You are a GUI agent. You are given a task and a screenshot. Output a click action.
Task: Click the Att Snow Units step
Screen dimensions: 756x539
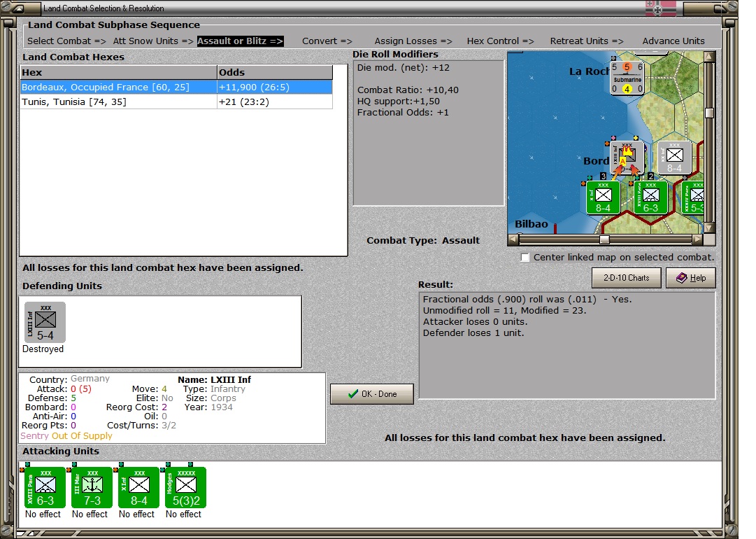pyautogui.click(x=153, y=41)
